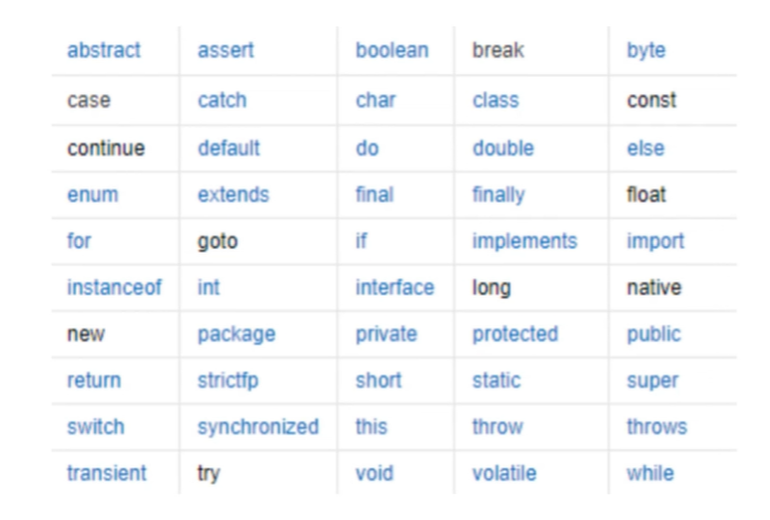The image size is (770, 520).
Task: Open the 'double' keyword link
Action: 503,148
